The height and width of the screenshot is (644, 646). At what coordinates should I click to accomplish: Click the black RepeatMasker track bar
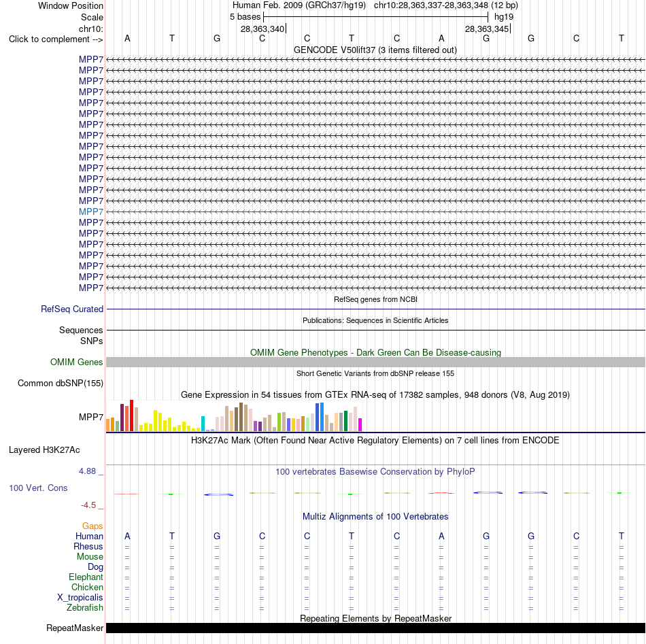[375, 628]
